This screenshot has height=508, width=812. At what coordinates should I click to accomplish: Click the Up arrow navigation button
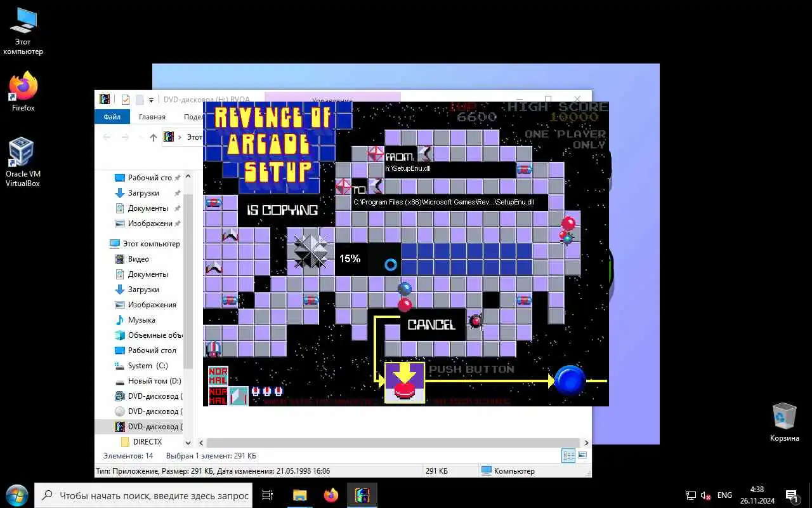153,137
